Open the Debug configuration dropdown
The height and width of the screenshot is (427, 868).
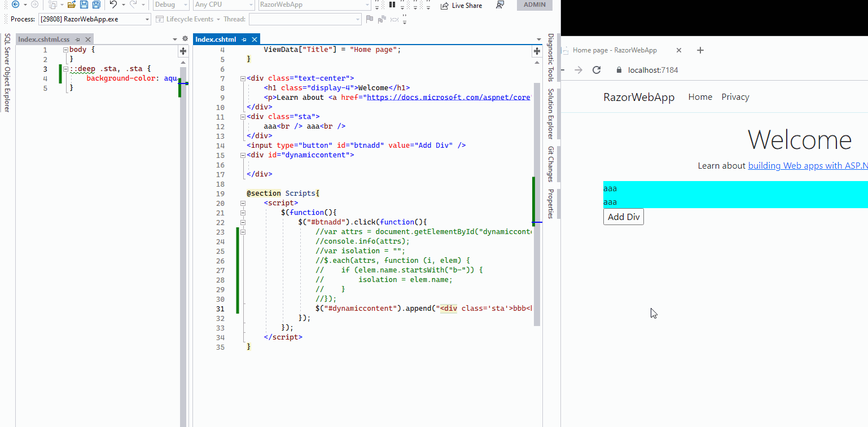click(171, 5)
